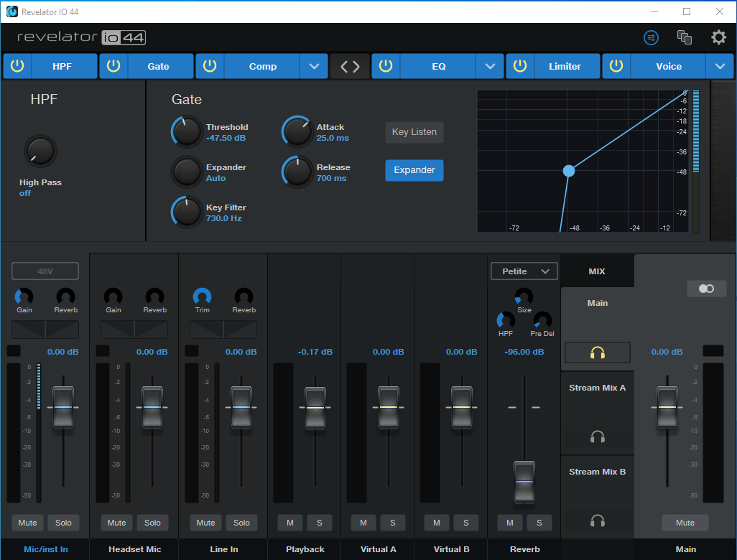Image resolution: width=737 pixels, height=560 pixels.
Task: Expand the Voice dropdown menu
Action: [720, 66]
